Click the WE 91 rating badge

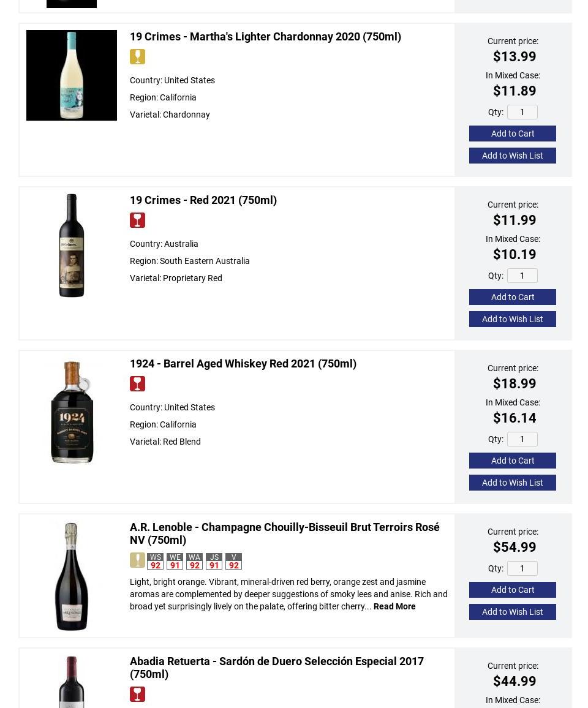pyautogui.click(x=175, y=562)
